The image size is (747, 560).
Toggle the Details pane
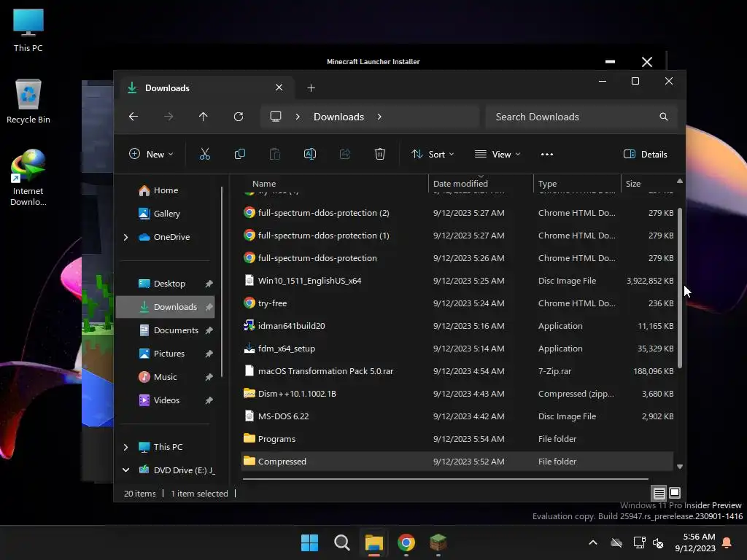646,154
